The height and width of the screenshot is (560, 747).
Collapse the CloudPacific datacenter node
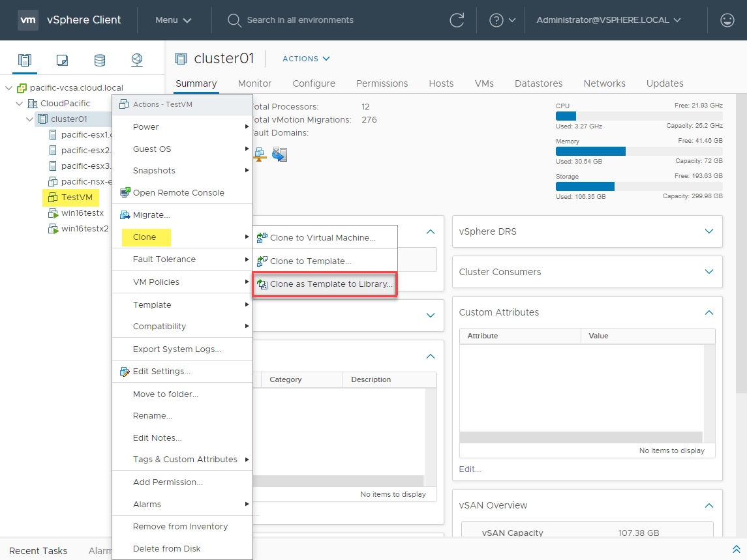(19, 104)
